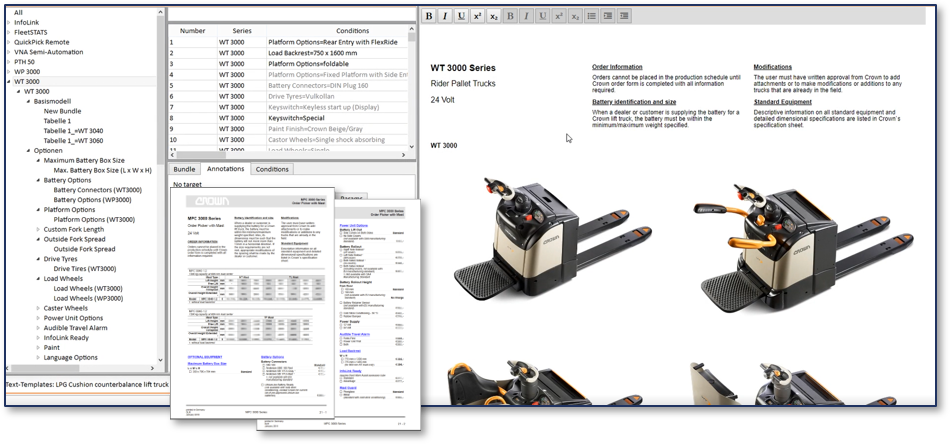Select Tabelle 1_=WT 3060 item
950x444 pixels.
[73, 141]
